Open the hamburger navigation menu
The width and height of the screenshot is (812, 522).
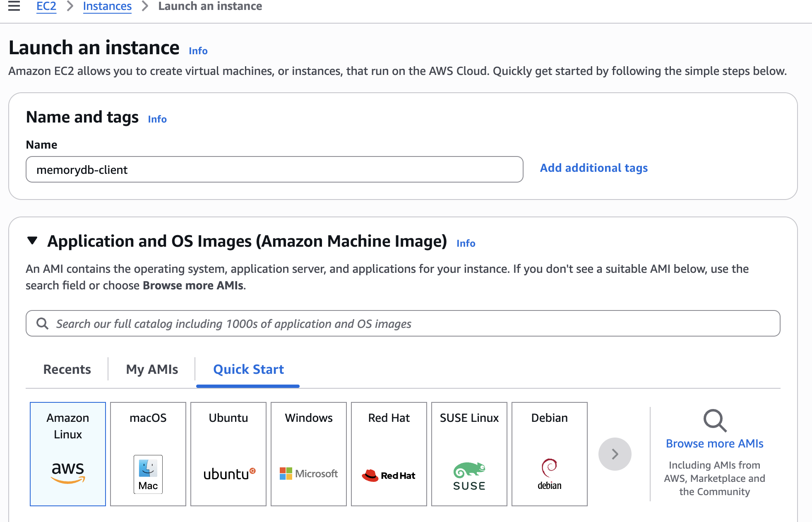14,6
